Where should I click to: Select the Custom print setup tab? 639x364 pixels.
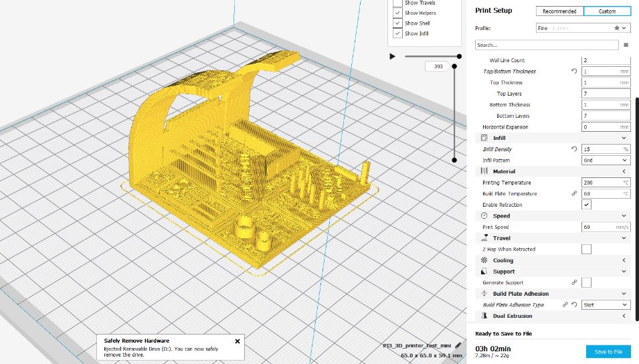607,11
